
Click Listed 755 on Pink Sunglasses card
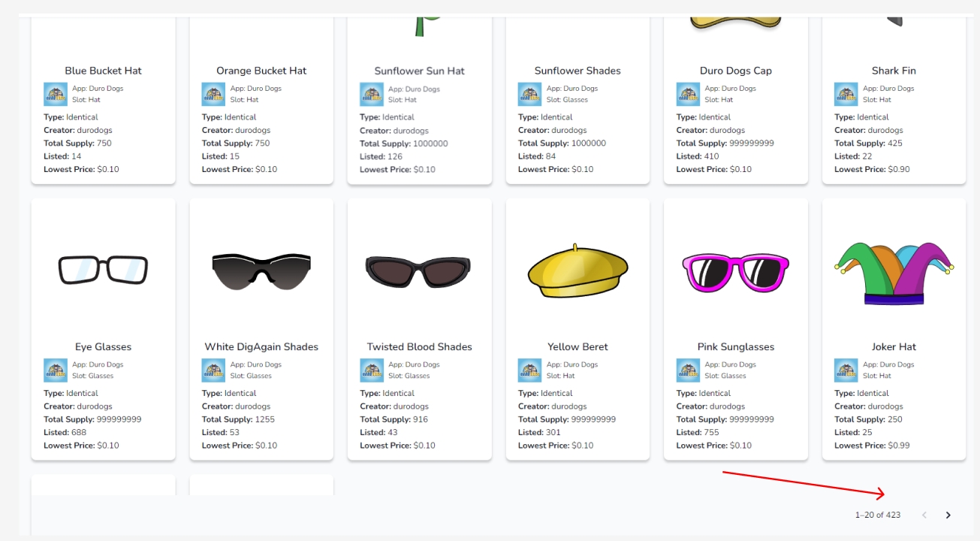(698, 433)
